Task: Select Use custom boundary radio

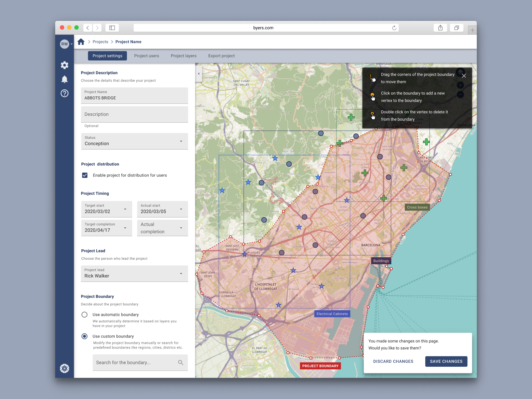Action: 84,336
